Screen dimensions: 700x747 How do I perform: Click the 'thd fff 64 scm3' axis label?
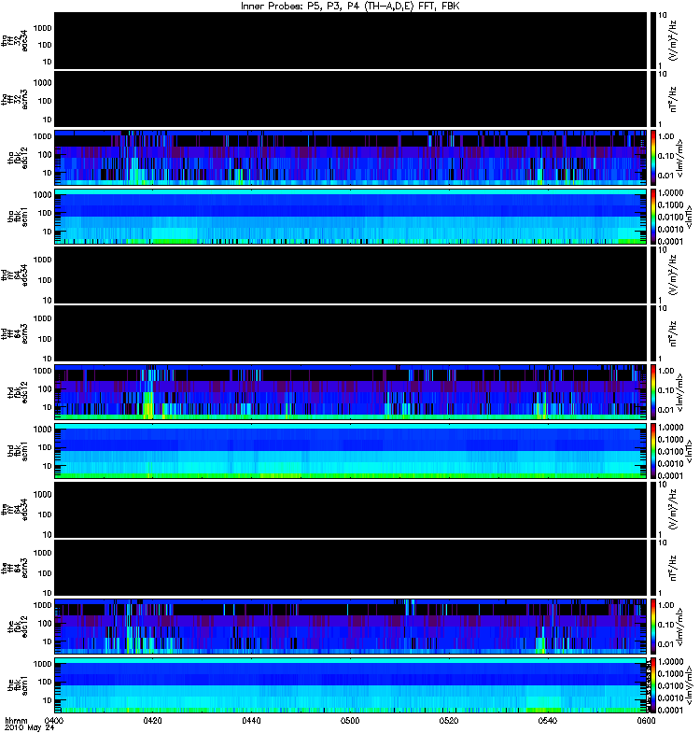[14, 334]
